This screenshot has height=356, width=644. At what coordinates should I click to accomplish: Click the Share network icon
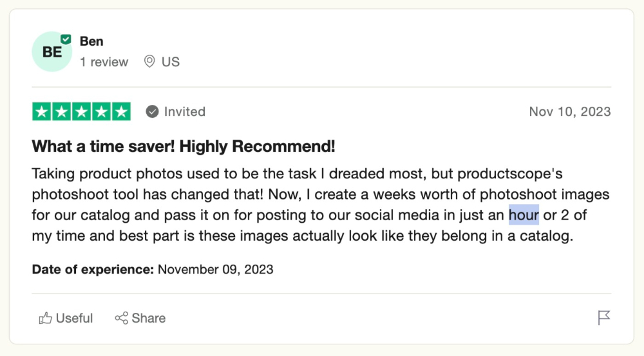121,318
